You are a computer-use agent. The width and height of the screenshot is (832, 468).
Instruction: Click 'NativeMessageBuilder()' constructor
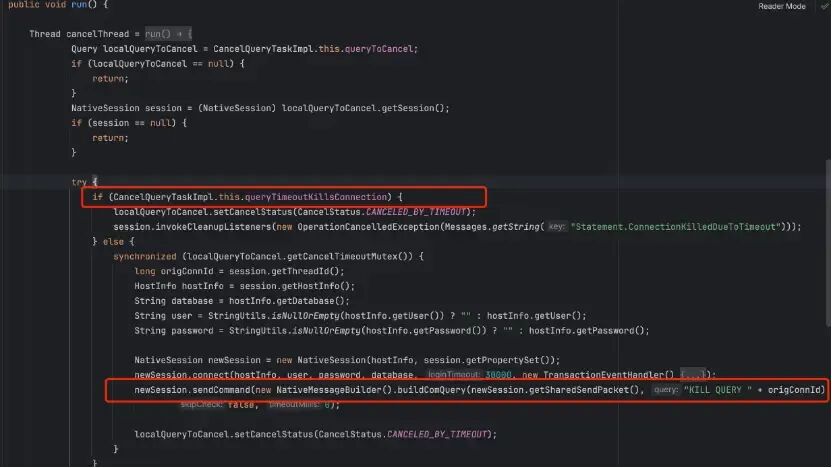click(334, 389)
